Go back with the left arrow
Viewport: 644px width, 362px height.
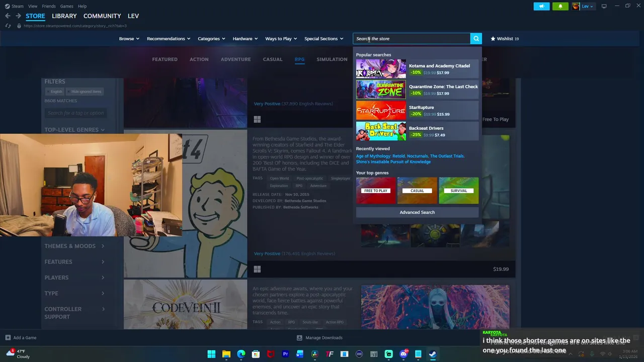pos(8,16)
